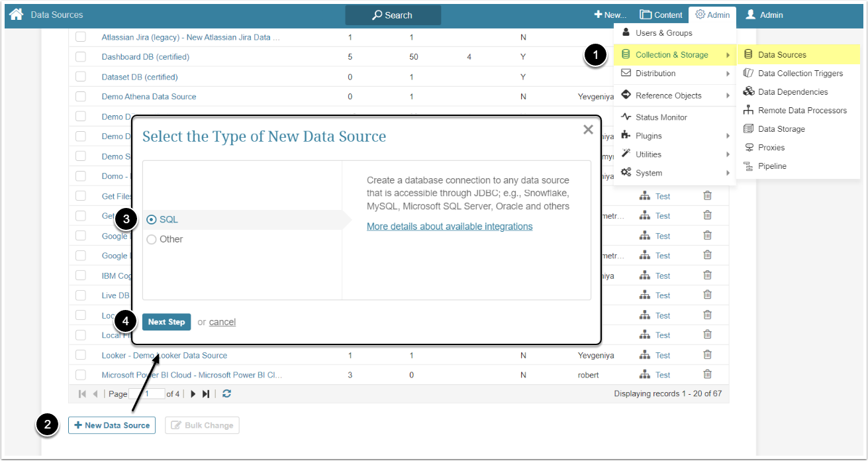
Task: Click the page number input field
Action: (x=146, y=393)
